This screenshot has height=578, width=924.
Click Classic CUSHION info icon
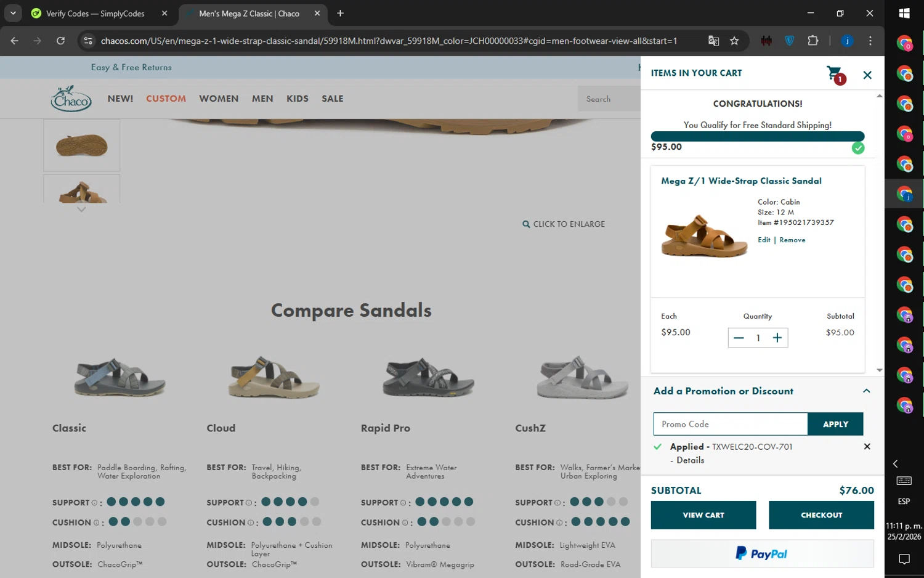96,523
